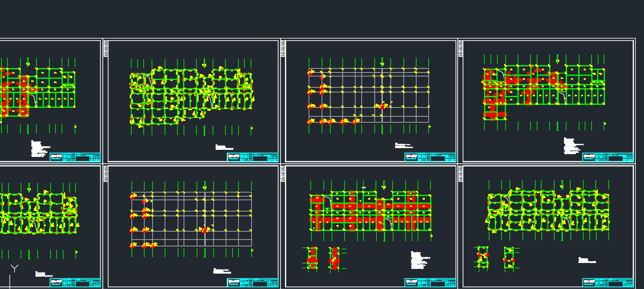Viewport: 644px width, 289px height.
Task: Click the notes text in the lower-left cut-off sheet
Action: (44, 274)
